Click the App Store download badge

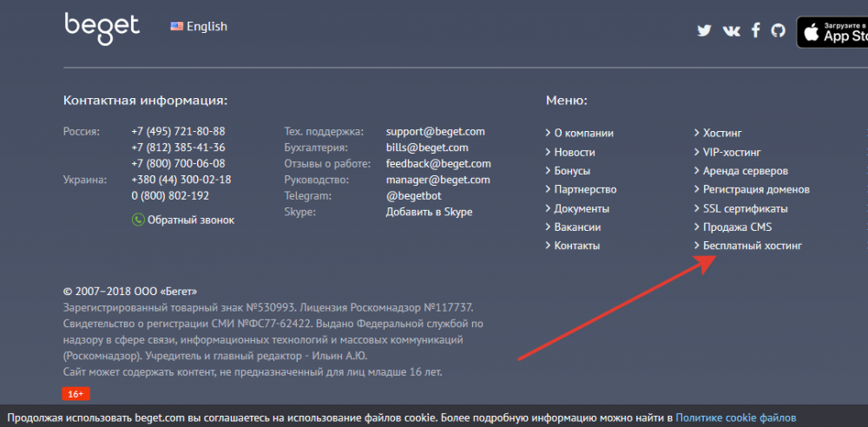[832, 32]
